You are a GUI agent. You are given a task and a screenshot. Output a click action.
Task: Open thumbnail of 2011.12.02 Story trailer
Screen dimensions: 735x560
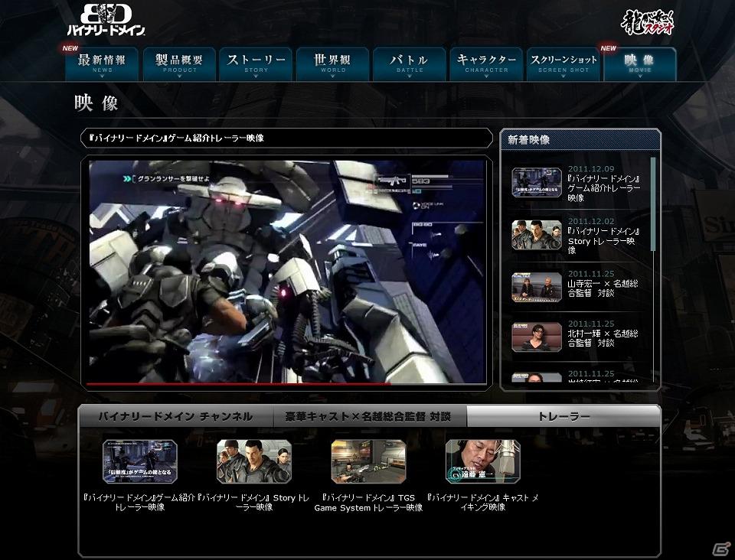tap(537, 235)
